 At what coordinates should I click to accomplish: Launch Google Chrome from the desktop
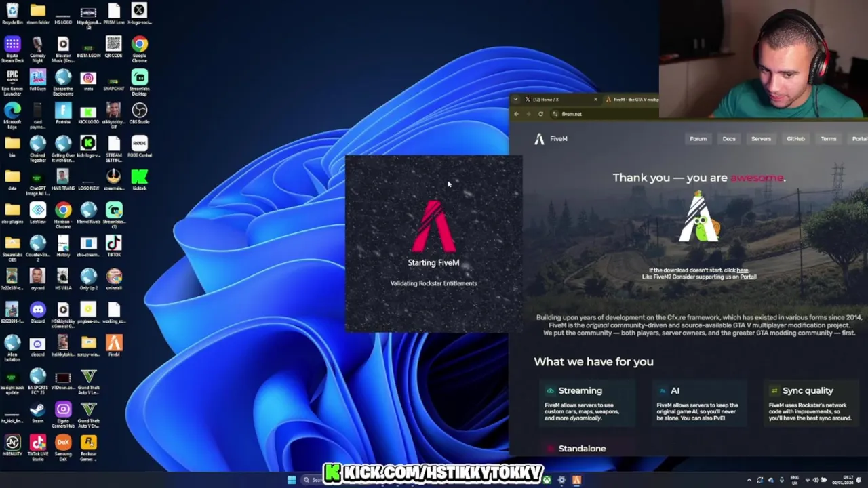pyautogui.click(x=139, y=49)
